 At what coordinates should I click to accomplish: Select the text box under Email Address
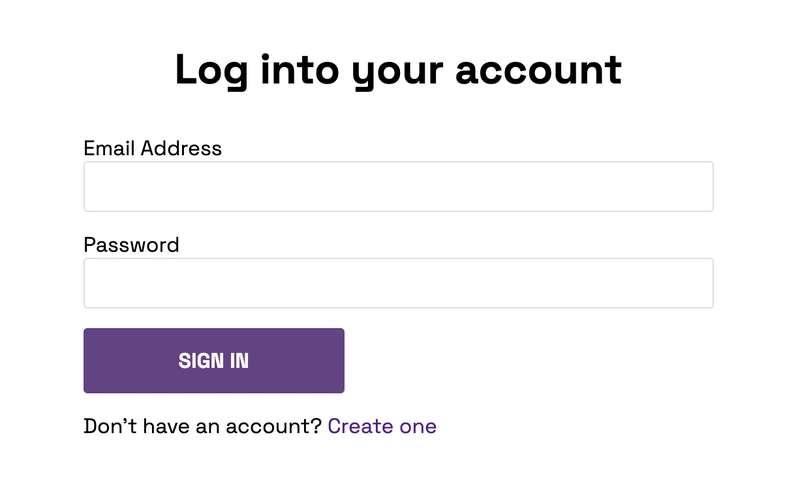(x=398, y=187)
